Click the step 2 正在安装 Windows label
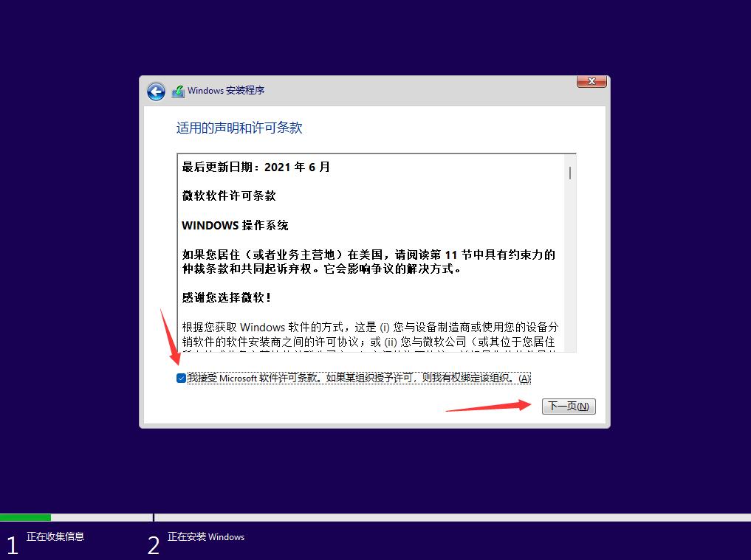 pos(206,537)
